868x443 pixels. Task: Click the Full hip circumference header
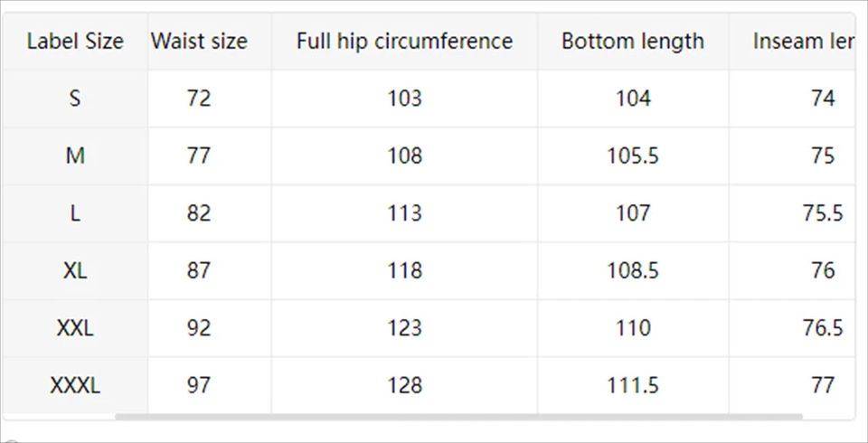pyautogui.click(x=404, y=41)
